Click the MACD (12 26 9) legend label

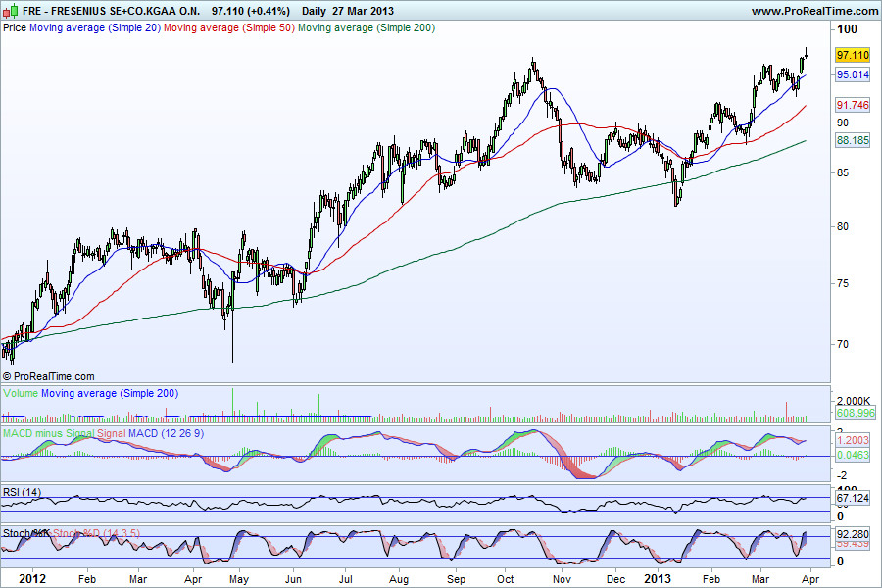[166, 433]
